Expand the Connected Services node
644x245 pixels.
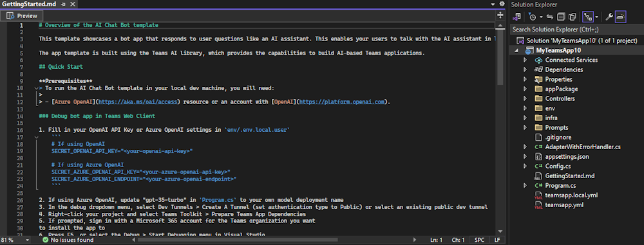(525, 60)
